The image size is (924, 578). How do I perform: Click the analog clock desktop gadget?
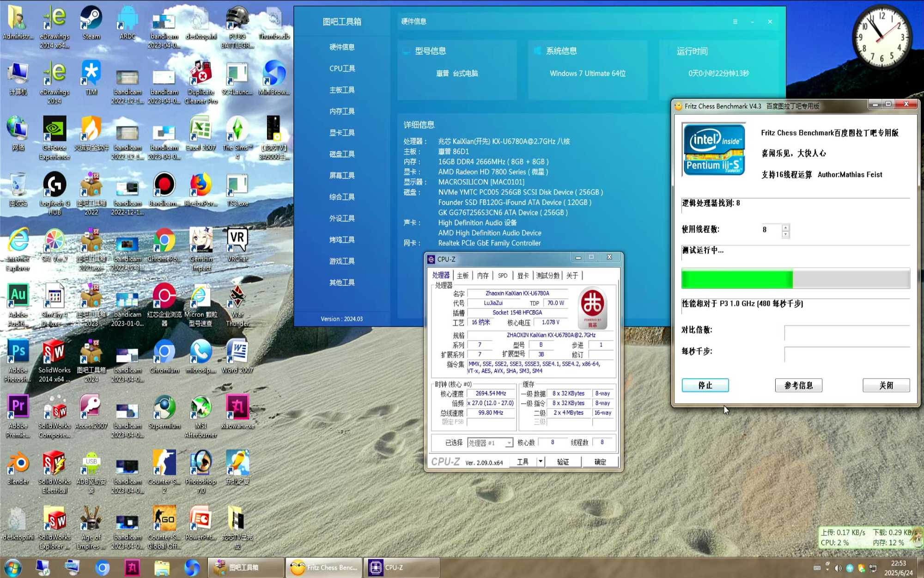[x=881, y=36]
